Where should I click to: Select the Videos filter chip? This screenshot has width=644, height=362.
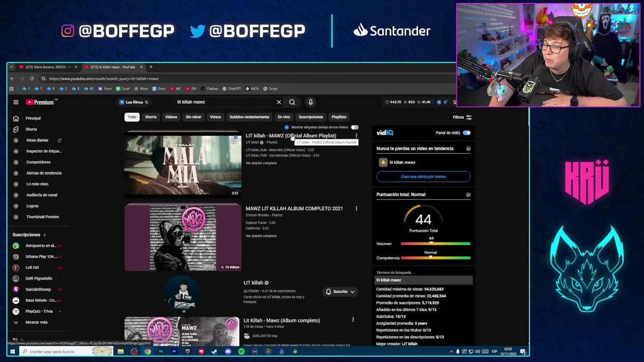(x=171, y=117)
